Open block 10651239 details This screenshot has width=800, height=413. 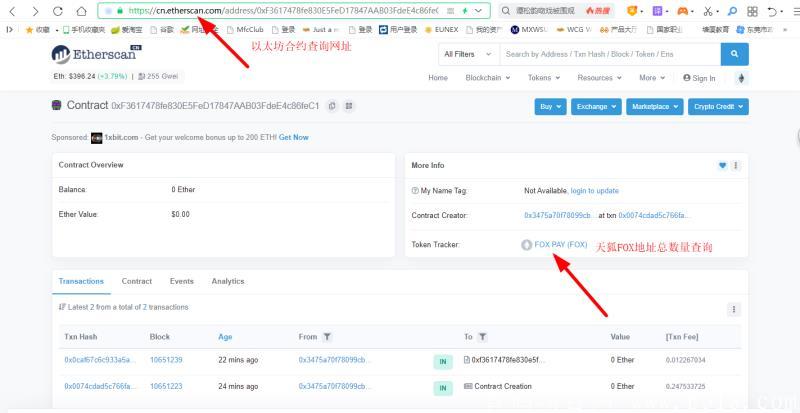[166, 359]
